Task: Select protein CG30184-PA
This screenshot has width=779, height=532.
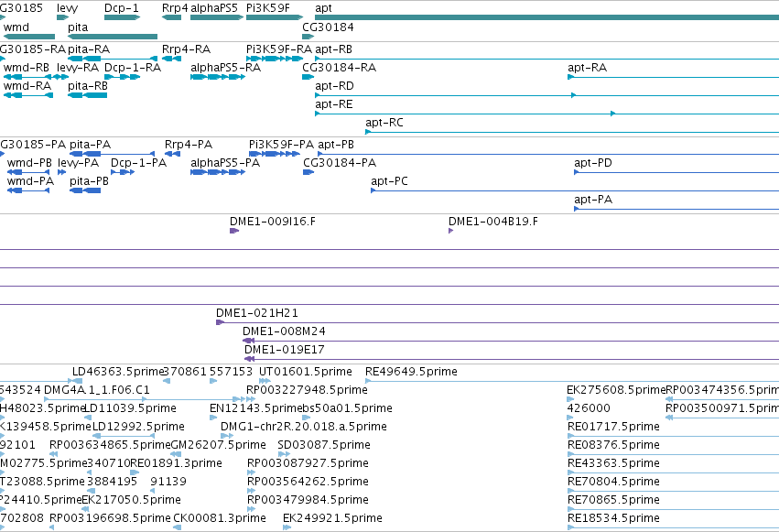Action: pos(340,163)
